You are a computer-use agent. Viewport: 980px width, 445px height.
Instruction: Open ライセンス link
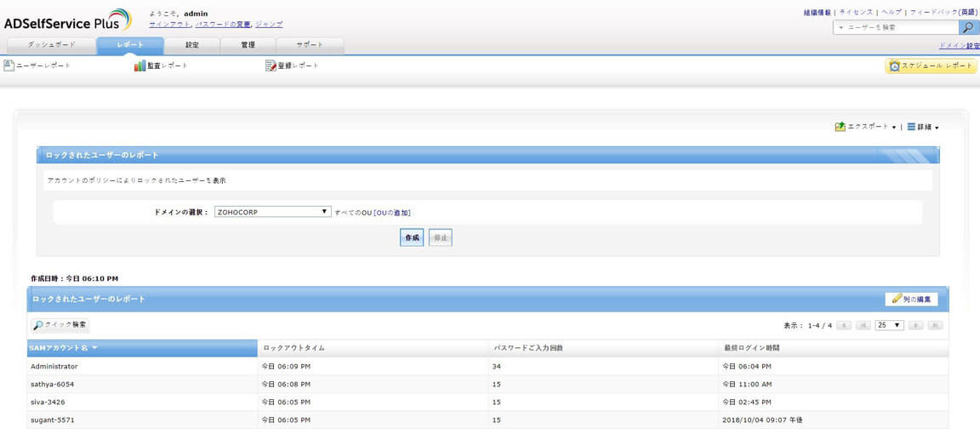[x=856, y=12]
